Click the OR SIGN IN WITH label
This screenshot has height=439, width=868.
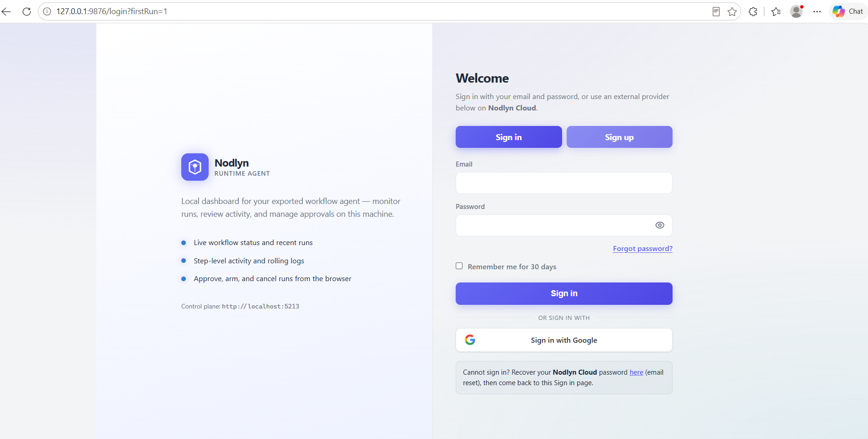coord(564,318)
